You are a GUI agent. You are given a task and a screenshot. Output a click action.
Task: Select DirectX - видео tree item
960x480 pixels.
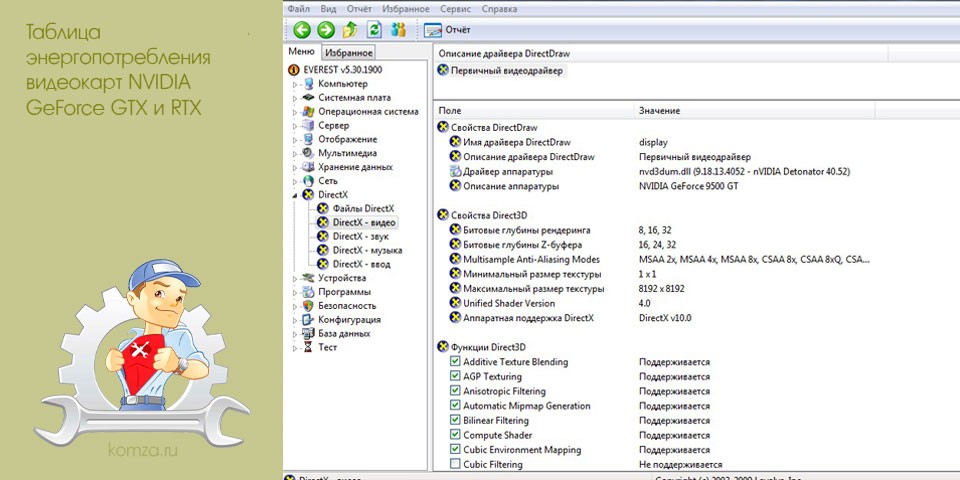click(x=356, y=222)
